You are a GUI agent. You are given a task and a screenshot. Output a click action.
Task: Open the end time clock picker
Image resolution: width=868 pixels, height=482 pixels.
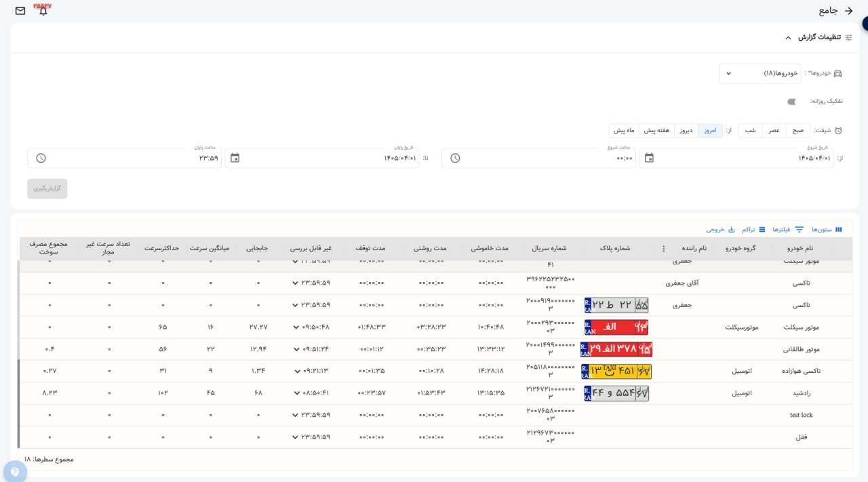coord(41,158)
